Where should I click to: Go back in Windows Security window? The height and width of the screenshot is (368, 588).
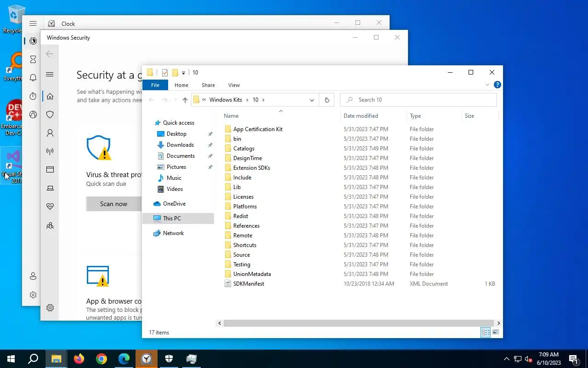click(50, 54)
